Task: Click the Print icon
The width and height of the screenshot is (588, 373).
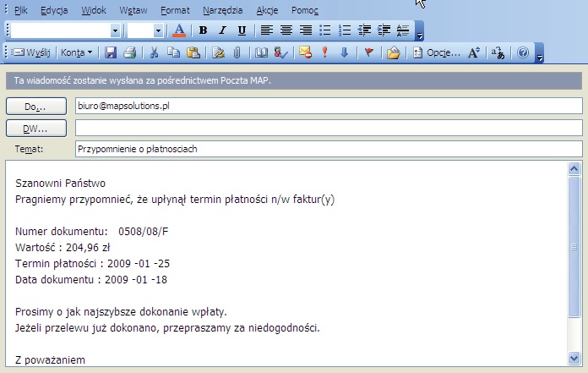Action: pos(129,52)
